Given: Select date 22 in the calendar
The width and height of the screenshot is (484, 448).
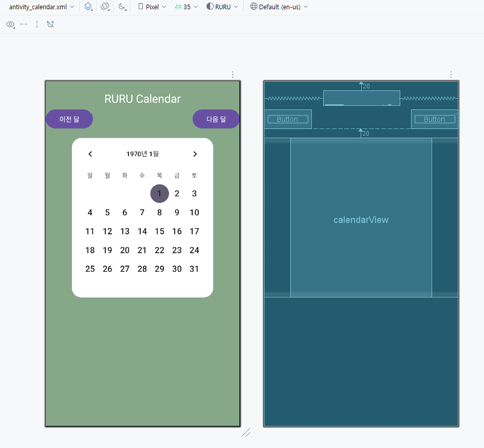Looking at the screenshot, I should (x=159, y=250).
